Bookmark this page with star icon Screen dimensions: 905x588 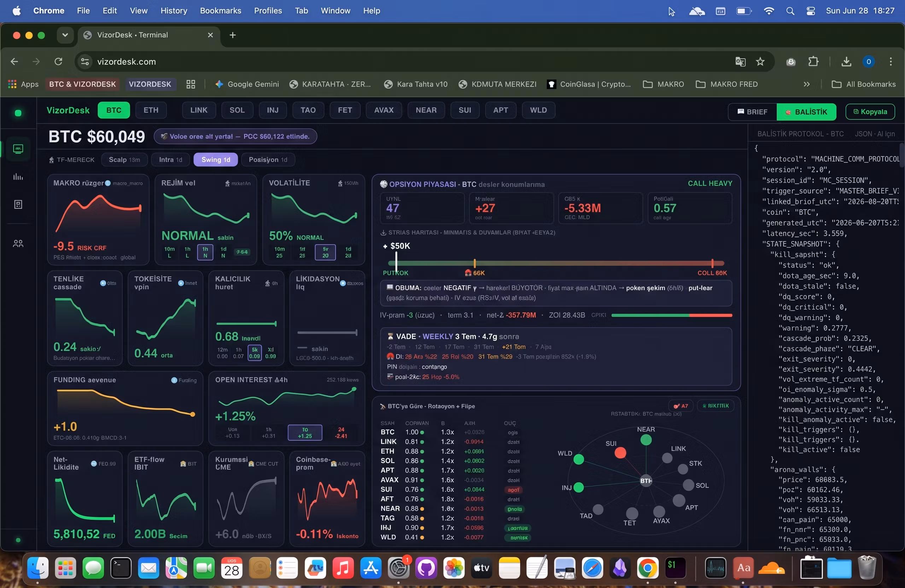[760, 61]
